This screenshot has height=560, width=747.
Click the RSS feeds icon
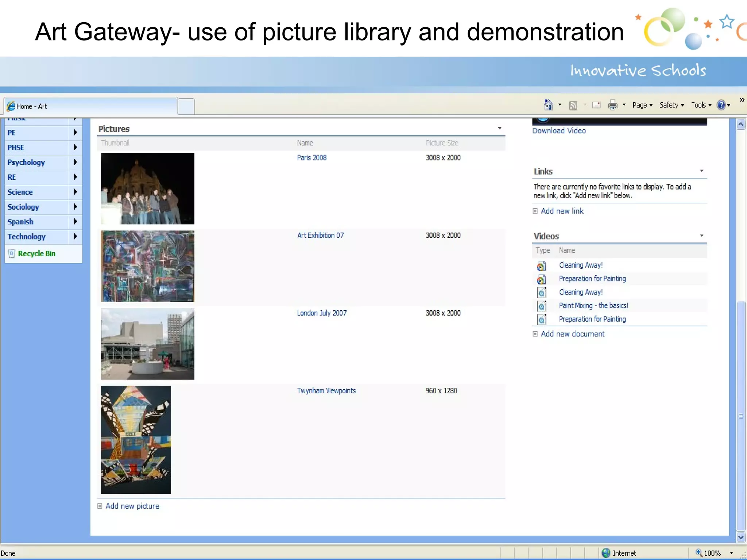[573, 105]
